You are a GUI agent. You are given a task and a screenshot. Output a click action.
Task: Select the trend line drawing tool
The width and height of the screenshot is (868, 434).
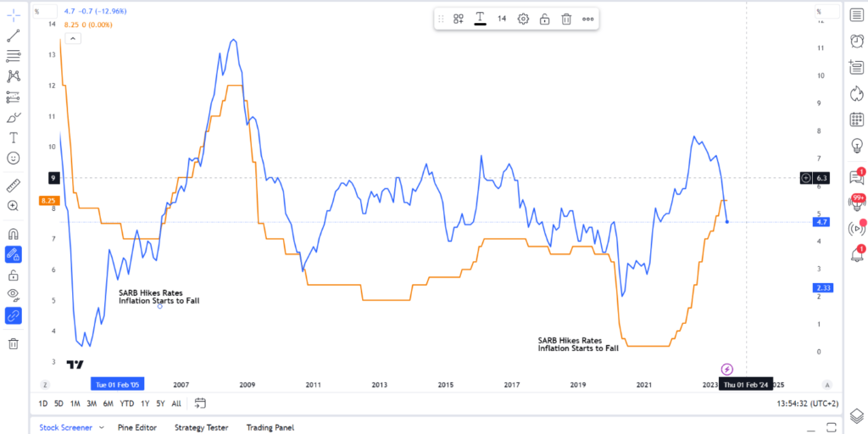tap(14, 36)
